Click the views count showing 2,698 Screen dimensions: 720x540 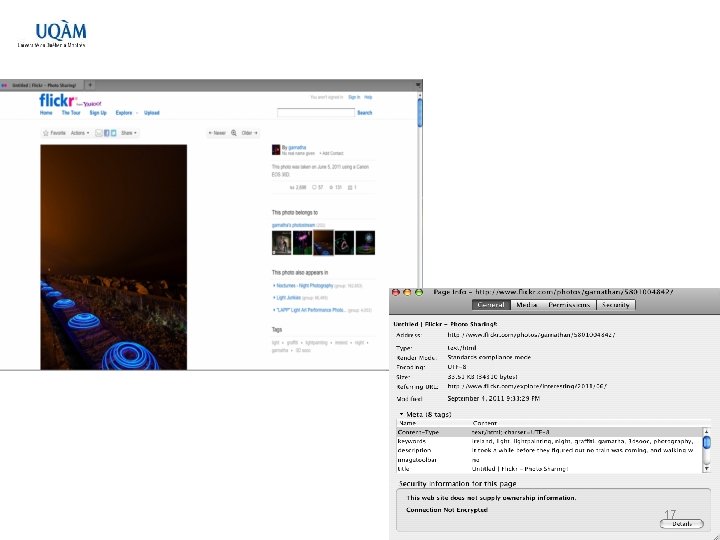click(x=298, y=187)
